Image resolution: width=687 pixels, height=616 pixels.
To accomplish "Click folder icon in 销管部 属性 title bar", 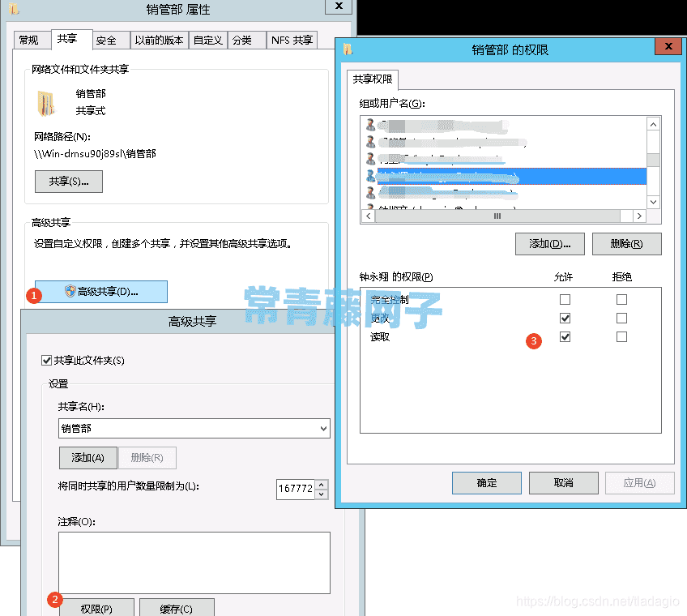I will click(14, 8).
